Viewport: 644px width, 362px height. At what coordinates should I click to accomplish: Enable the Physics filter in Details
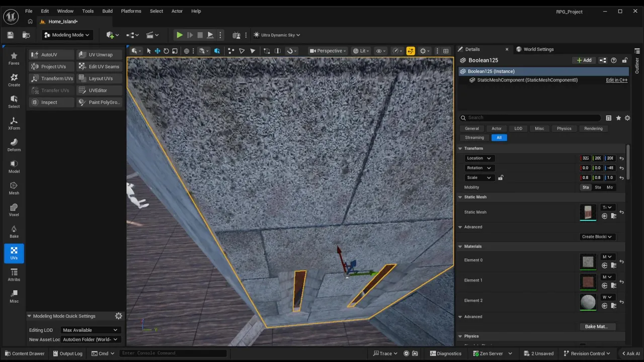pyautogui.click(x=563, y=129)
